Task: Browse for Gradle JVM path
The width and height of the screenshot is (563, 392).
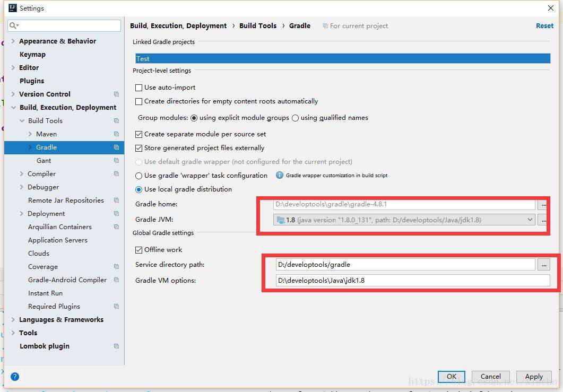Action: coord(543,220)
